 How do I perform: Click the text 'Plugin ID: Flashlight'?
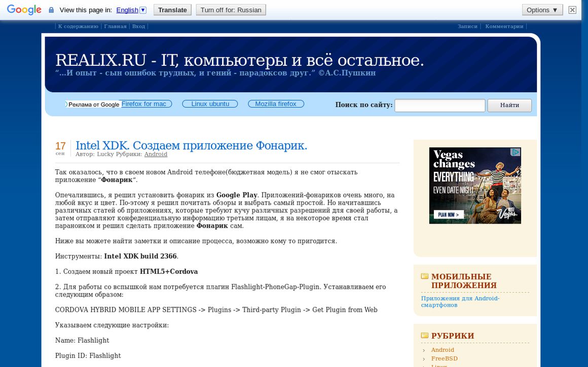pyautogui.click(x=88, y=356)
